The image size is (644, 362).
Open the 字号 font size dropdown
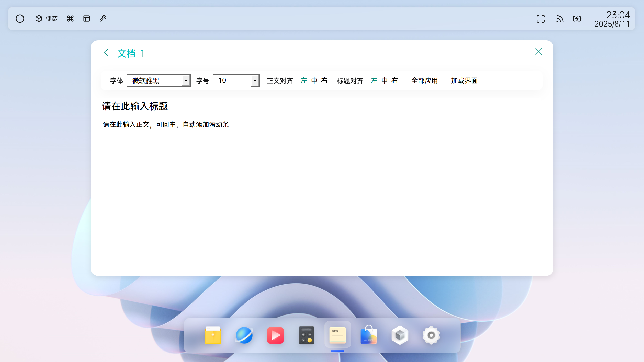click(235, 80)
